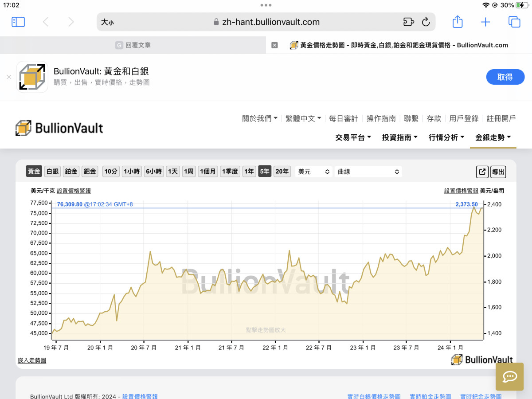The width and height of the screenshot is (532, 399).
Task: Get the BullionVault app with 取得
Action: [505, 77]
